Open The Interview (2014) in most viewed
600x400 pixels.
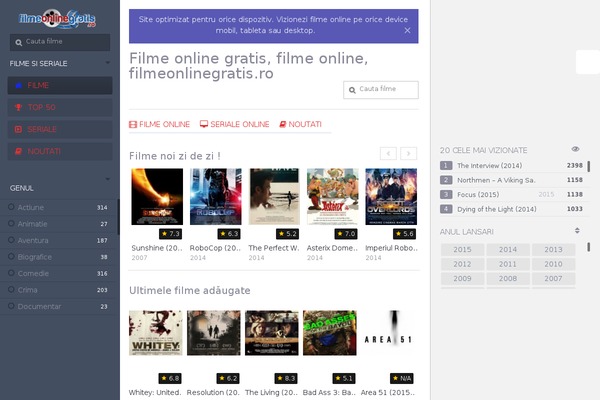tap(489, 166)
